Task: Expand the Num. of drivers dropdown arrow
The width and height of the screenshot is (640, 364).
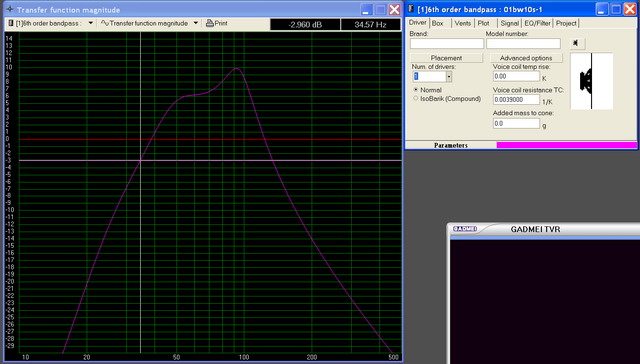Action: click(449, 76)
